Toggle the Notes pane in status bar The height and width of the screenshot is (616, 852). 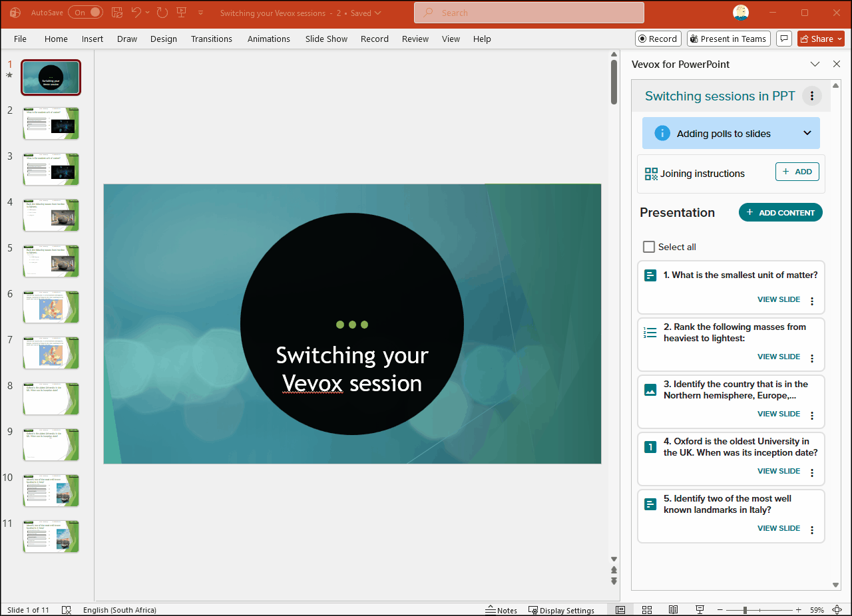click(501, 610)
